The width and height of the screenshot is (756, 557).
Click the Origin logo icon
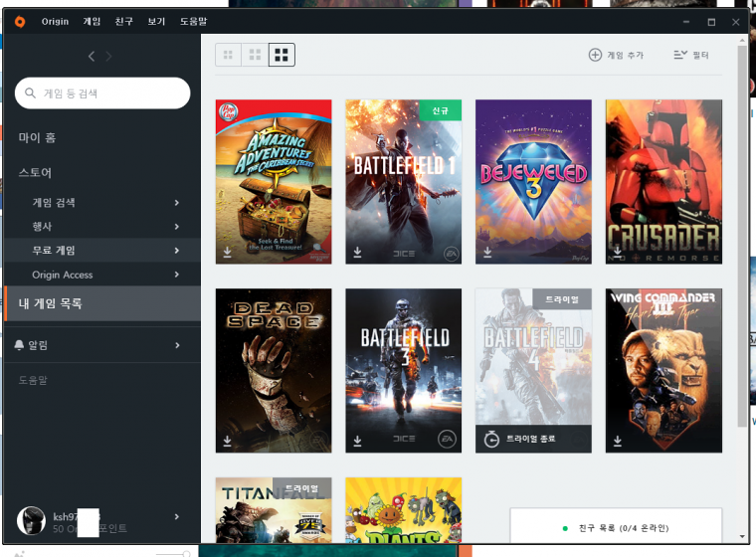tap(20, 22)
